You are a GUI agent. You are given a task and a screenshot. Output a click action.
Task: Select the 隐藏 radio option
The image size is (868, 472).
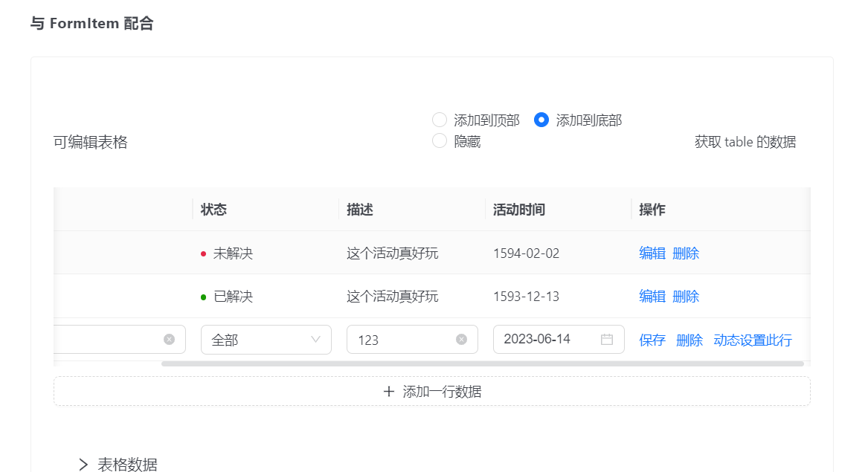(x=439, y=141)
